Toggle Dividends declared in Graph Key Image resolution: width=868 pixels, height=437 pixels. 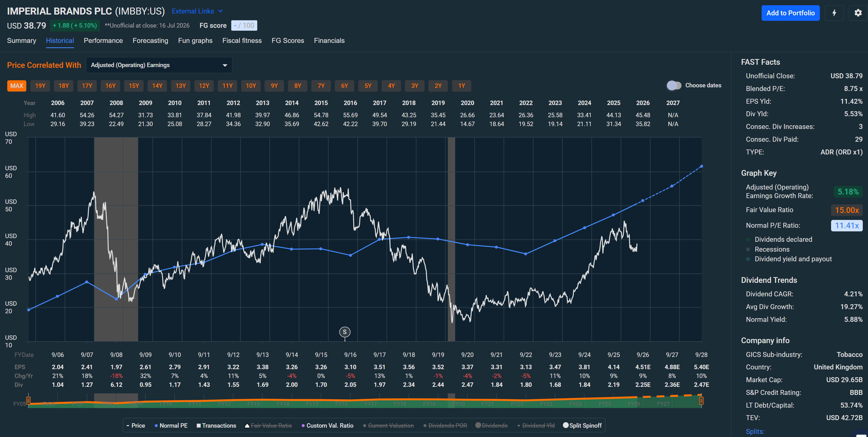click(x=779, y=239)
